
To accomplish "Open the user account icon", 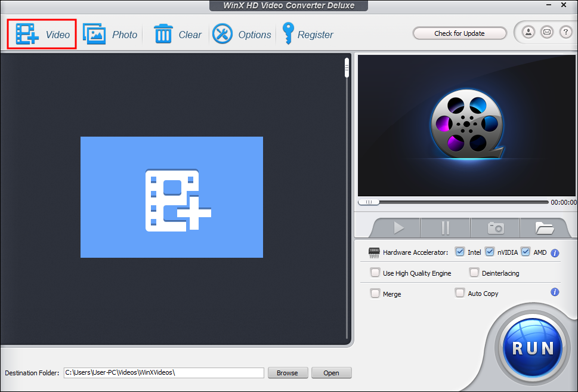I will point(528,32).
